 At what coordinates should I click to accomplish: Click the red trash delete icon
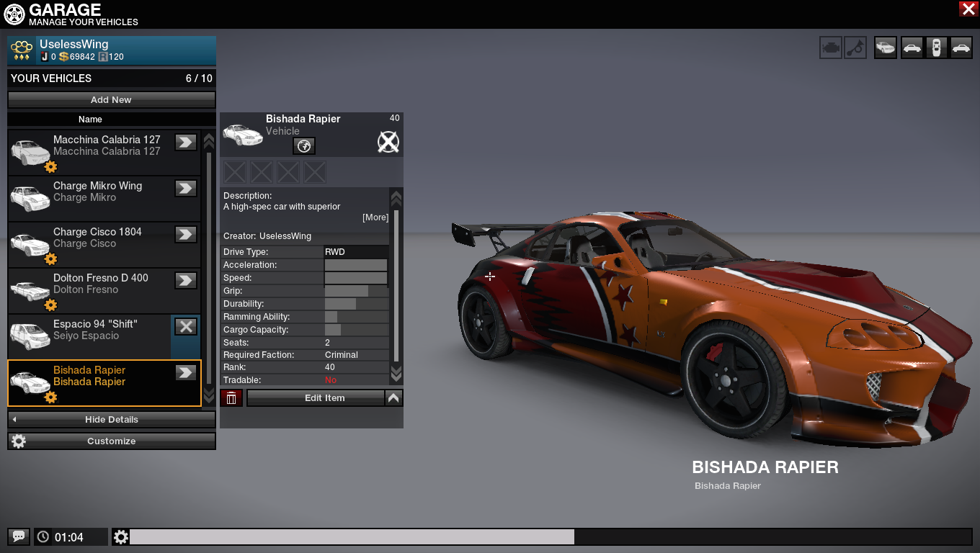[x=231, y=398]
